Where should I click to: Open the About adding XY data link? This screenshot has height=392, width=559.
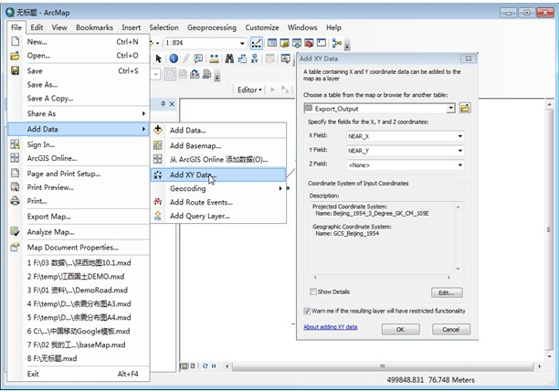click(331, 327)
